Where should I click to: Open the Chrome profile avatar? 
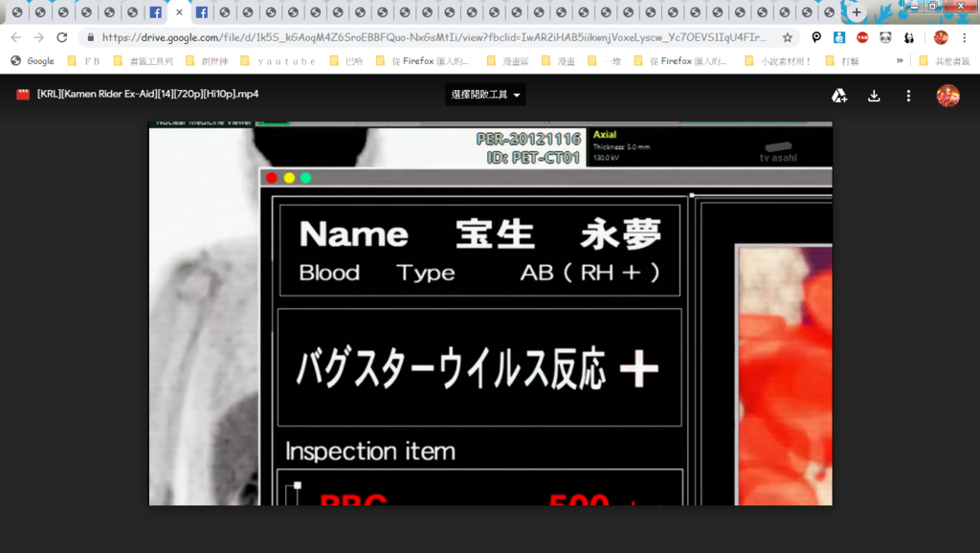click(x=941, y=37)
